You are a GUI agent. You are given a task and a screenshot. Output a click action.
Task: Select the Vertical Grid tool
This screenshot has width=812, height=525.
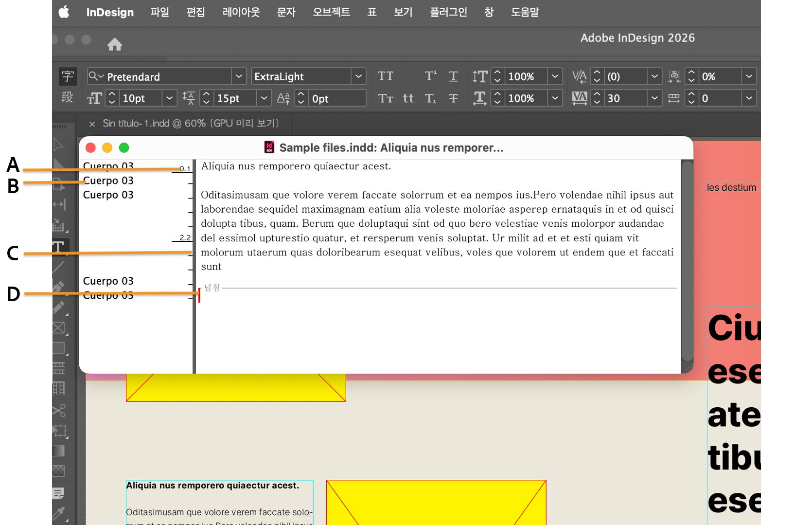pos(59,388)
